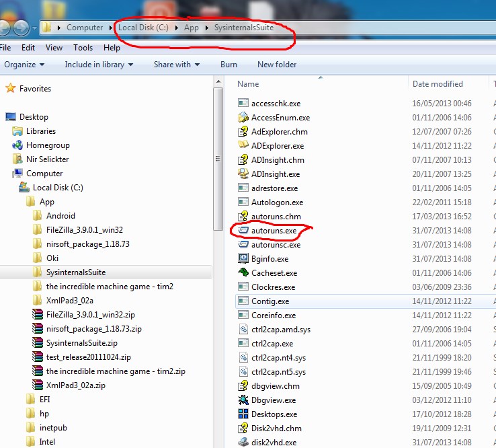Click the disk2vhd.exe drive icon
496x448 pixels.
click(x=243, y=442)
